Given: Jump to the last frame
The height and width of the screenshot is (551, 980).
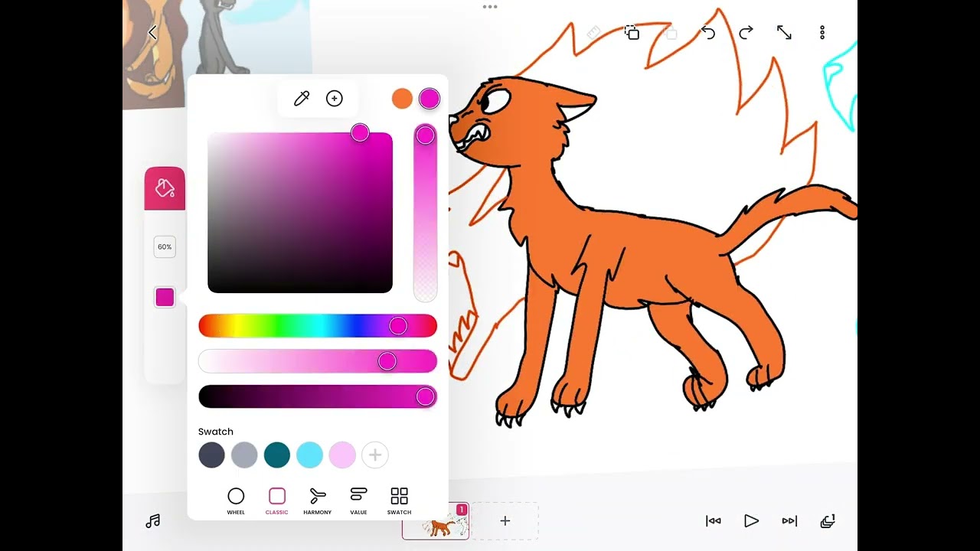Looking at the screenshot, I should [789, 521].
